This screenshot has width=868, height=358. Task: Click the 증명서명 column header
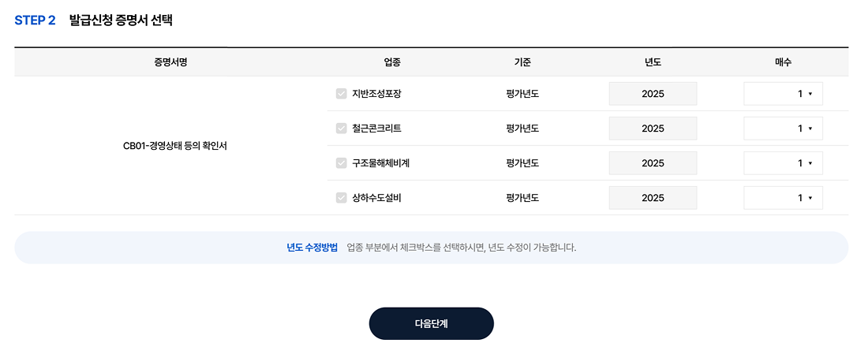click(170, 62)
